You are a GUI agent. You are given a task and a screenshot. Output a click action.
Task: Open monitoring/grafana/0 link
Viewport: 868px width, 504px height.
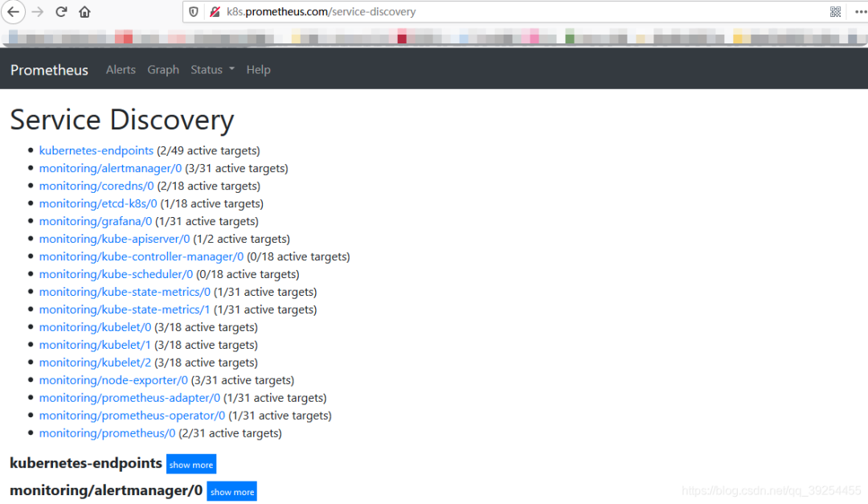(x=95, y=222)
